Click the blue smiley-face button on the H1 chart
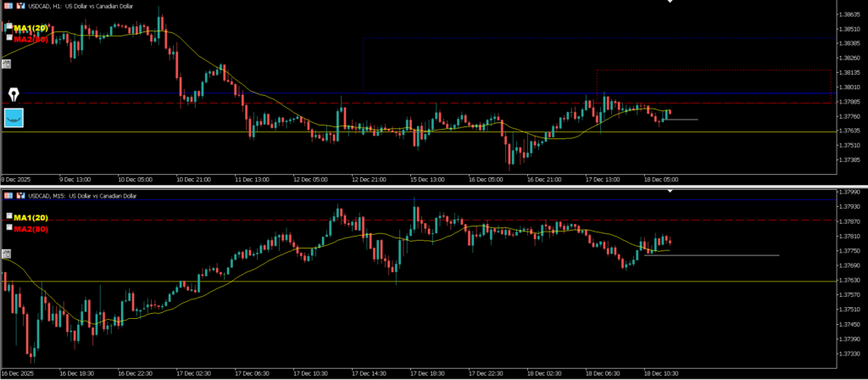Screen dimensions: 868x380 point(14,118)
